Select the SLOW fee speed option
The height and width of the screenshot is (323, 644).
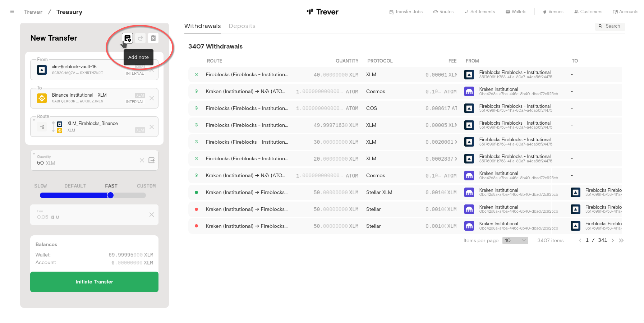click(x=41, y=186)
